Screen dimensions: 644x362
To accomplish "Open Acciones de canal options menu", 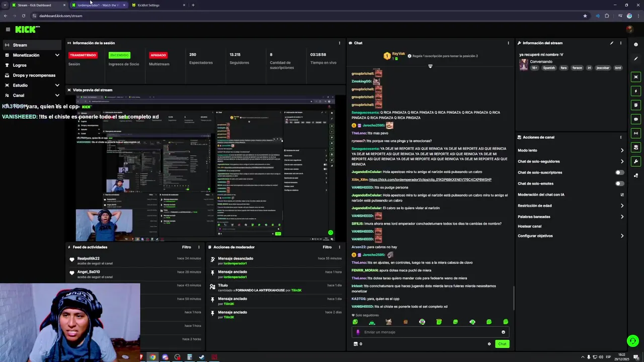I will coord(621,137).
